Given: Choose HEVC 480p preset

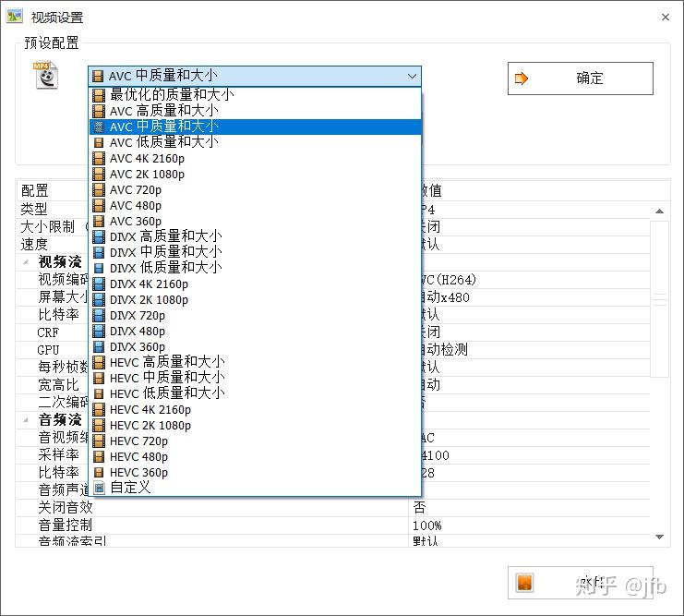Looking at the screenshot, I should pos(255,456).
